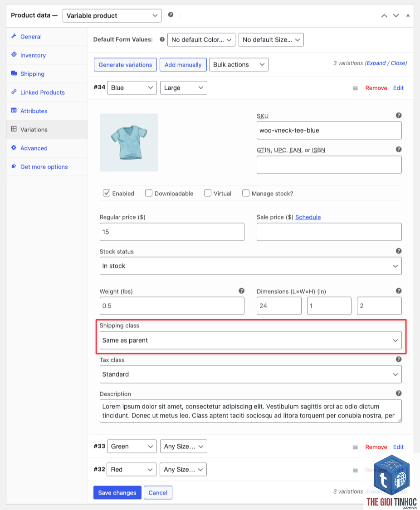Click the Advanced gear icon
This screenshot has height=510, width=420.
[x=14, y=148]
